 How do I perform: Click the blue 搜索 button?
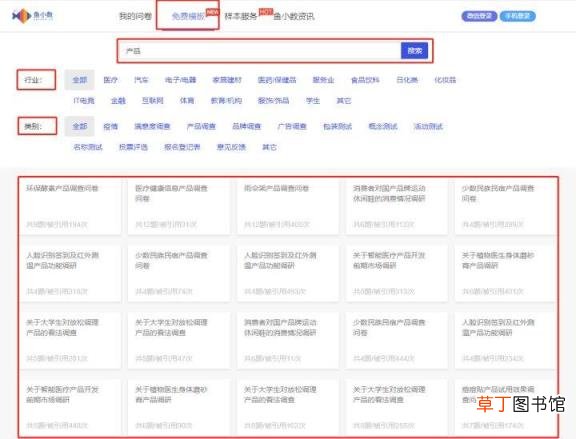414,51
